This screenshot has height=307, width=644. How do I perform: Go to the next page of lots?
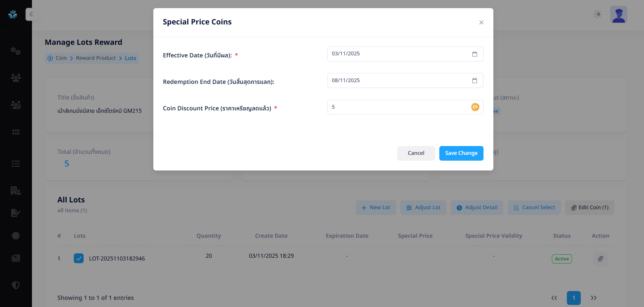tap(593, 298)
